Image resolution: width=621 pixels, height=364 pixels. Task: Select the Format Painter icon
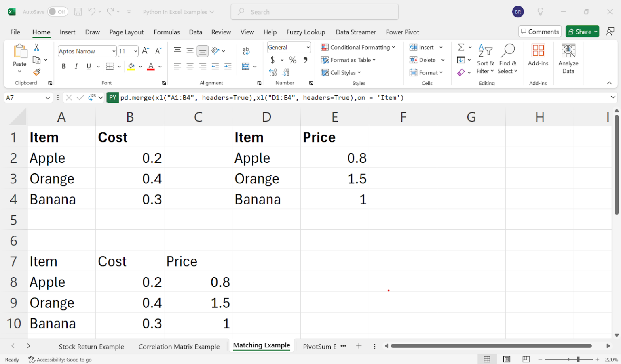pyautogui.click(x=37, y=73)
